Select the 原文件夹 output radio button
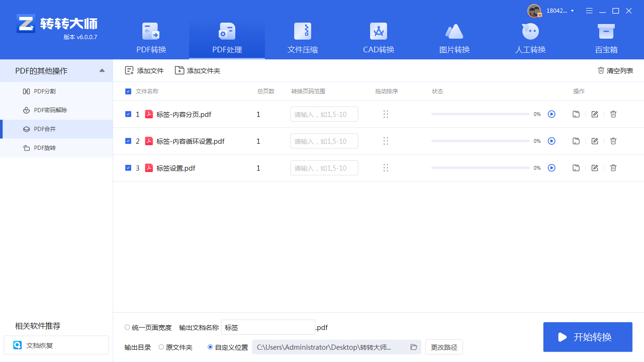This screenshot has height=362, width=644. coord(161,347)
